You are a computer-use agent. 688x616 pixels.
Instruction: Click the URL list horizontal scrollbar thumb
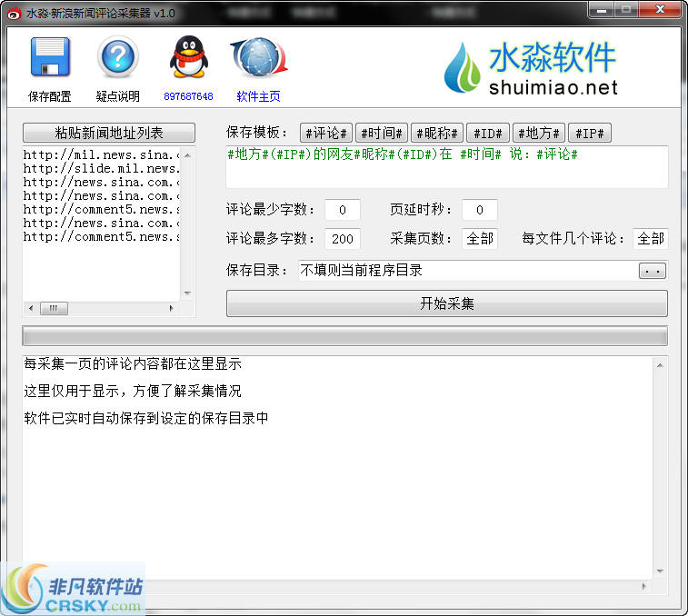click(x=54, y=308)
